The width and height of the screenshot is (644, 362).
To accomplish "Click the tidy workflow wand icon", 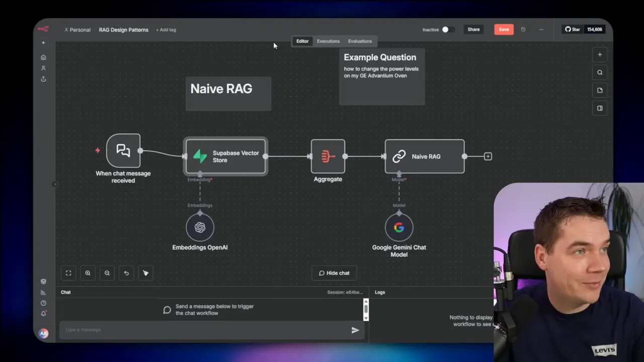I will [x=145, y=273].
